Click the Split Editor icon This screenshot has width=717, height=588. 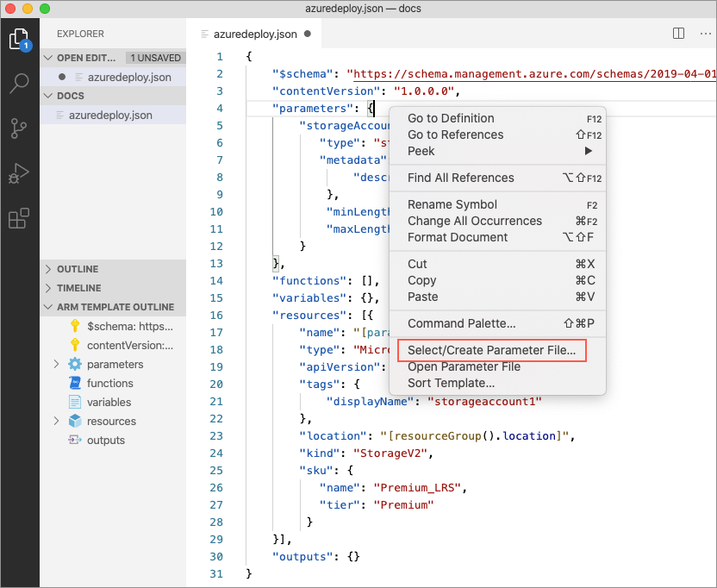(678, 34)
